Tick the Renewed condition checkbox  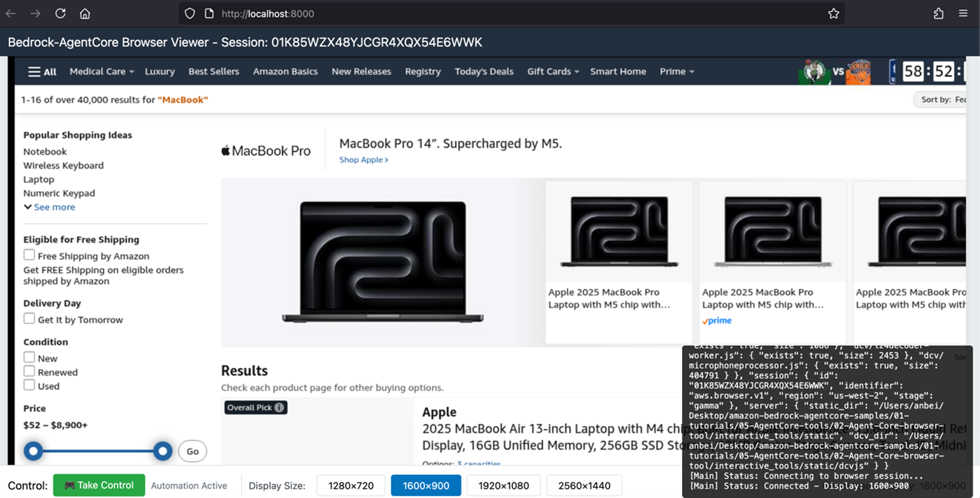[x=29, y=371]
